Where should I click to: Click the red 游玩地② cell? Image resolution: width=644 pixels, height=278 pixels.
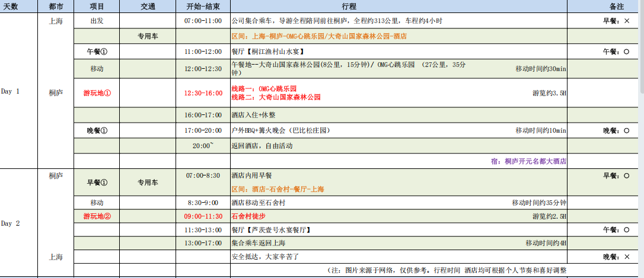click(97, 216)
